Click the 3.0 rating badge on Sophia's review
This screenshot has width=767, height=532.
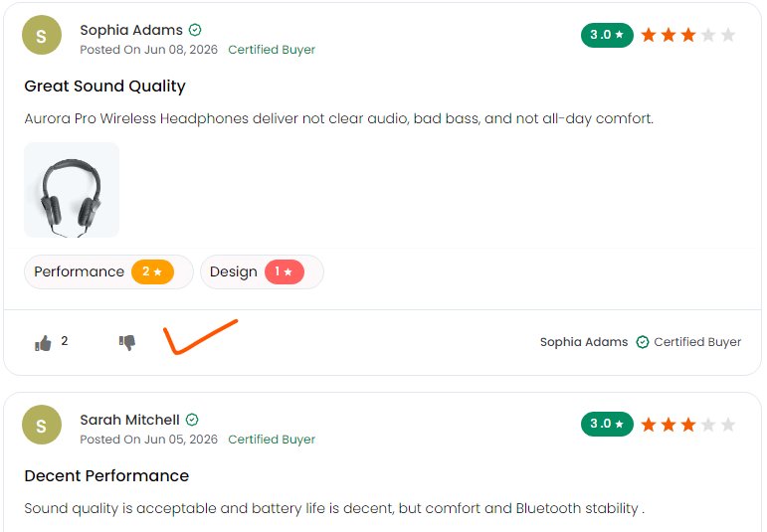click(607, 35)
